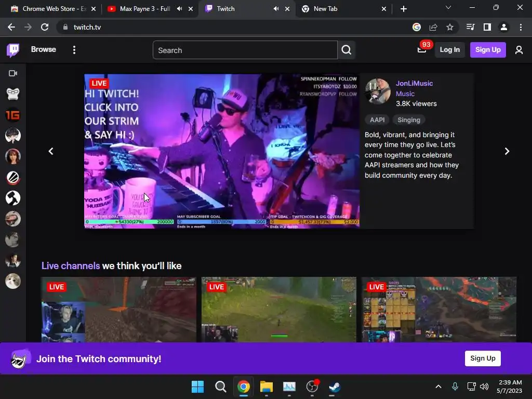Open the clock showing 2:39 AM
This screenshot has height=399, width=532.
(510, 387)
